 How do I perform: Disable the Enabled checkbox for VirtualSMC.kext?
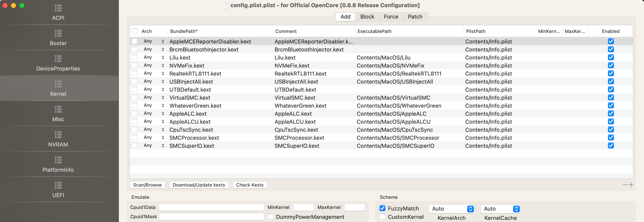[610, 97]
